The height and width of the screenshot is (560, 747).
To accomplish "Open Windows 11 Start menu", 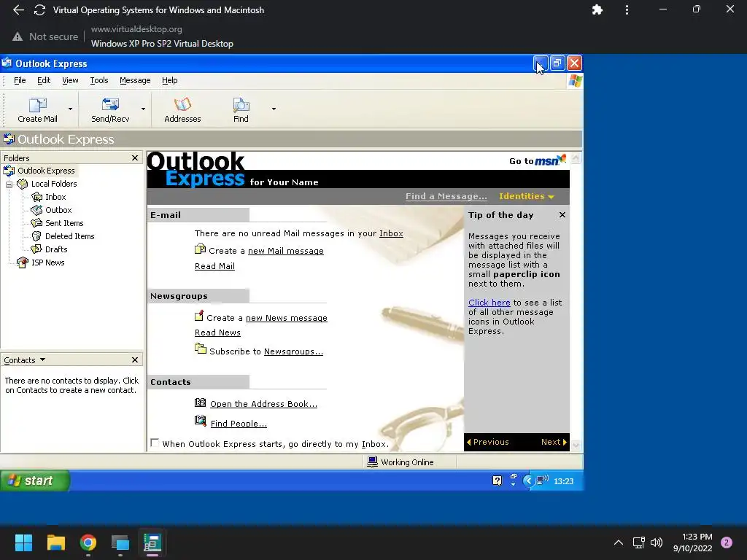I will pyautogui.click(x=23, y=542).
